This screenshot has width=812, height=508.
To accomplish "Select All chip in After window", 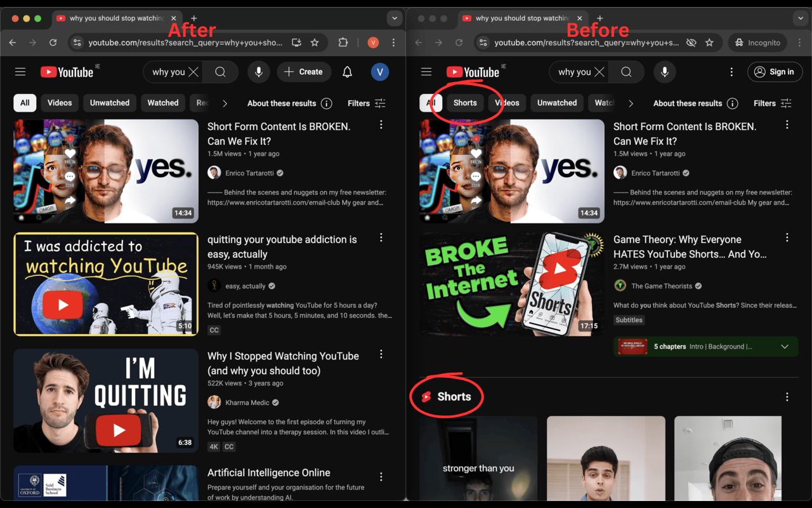I will coord(25,103).
